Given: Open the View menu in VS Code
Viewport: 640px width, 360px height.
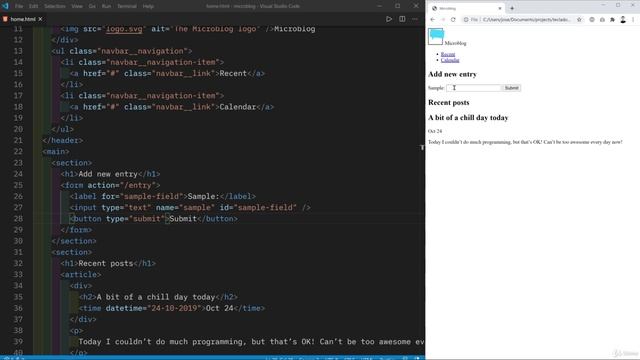Looking at the screenshot, I should [x=77, y=7].
